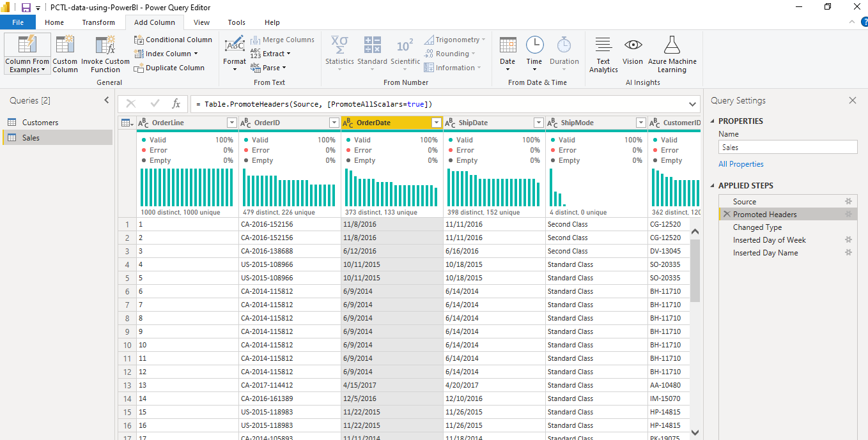
Task: Launch the Vision AI insight
Action: coord(633,51)
